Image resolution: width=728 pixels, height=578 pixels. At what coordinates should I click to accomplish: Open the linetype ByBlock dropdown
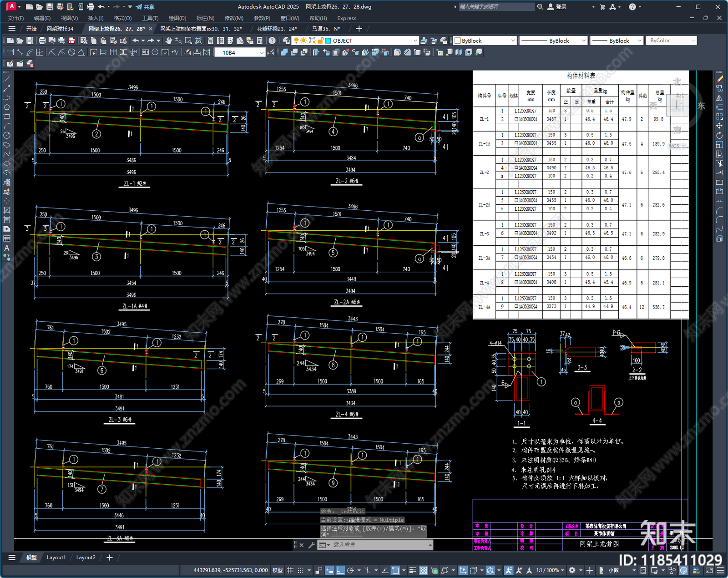pyautogui.click(x=584, y=41)
